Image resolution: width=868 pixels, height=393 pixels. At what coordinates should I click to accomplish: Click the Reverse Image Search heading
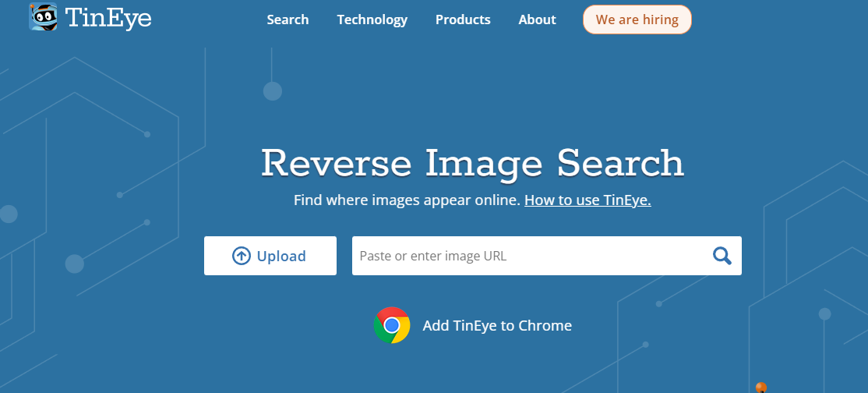pyautogui.click(x=473, y=163)
